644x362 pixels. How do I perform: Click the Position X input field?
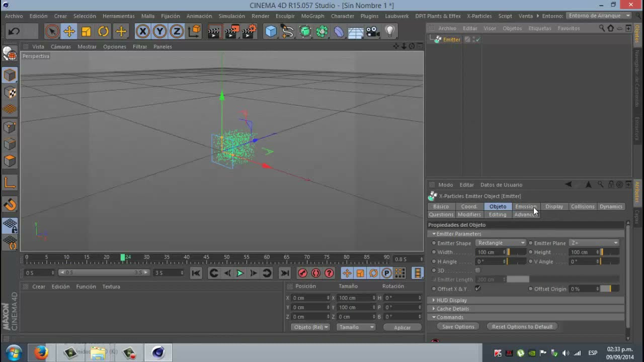click(x=310, y=298)
